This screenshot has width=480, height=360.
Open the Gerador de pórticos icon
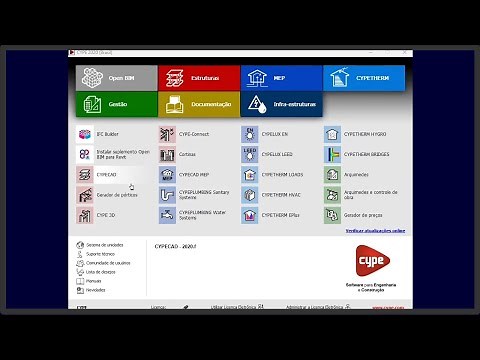[x=85, y=195]
